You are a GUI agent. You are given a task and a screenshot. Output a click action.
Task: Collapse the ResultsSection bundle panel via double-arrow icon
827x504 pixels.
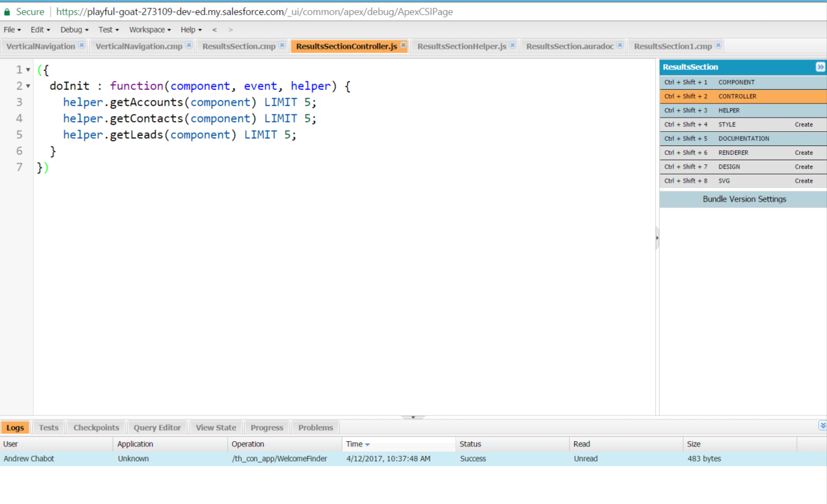820,66
